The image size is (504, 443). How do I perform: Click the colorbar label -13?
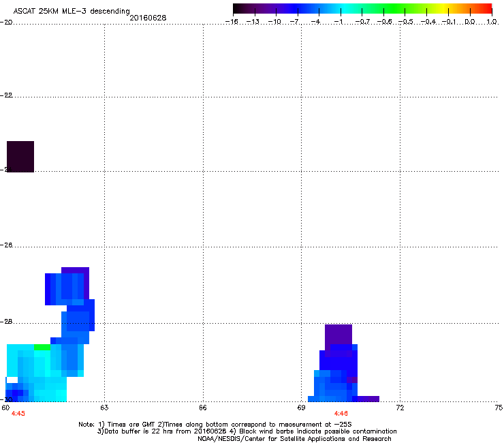click(253, 22)
